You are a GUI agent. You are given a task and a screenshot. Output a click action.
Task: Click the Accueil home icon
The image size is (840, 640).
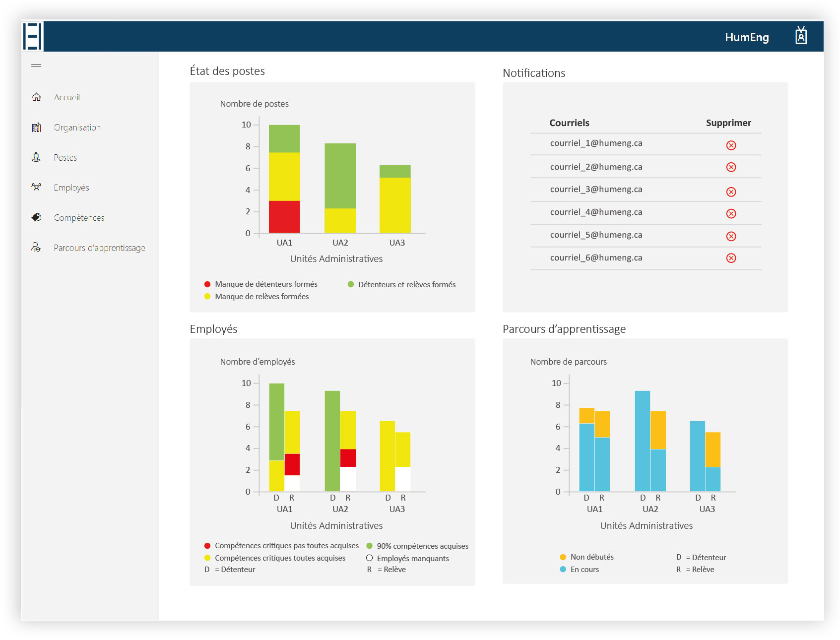(x=36, y=97)
